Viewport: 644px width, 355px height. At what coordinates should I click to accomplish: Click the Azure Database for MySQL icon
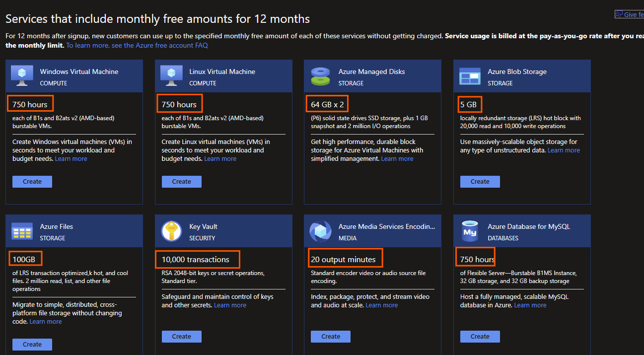(x=470, y=231)
